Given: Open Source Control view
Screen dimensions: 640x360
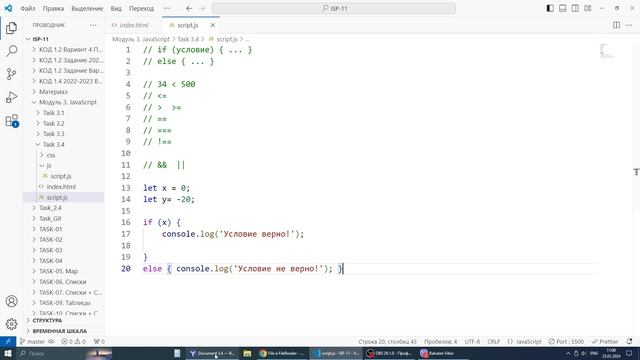Looking at the screenshot, I should [x=11, y=74].
